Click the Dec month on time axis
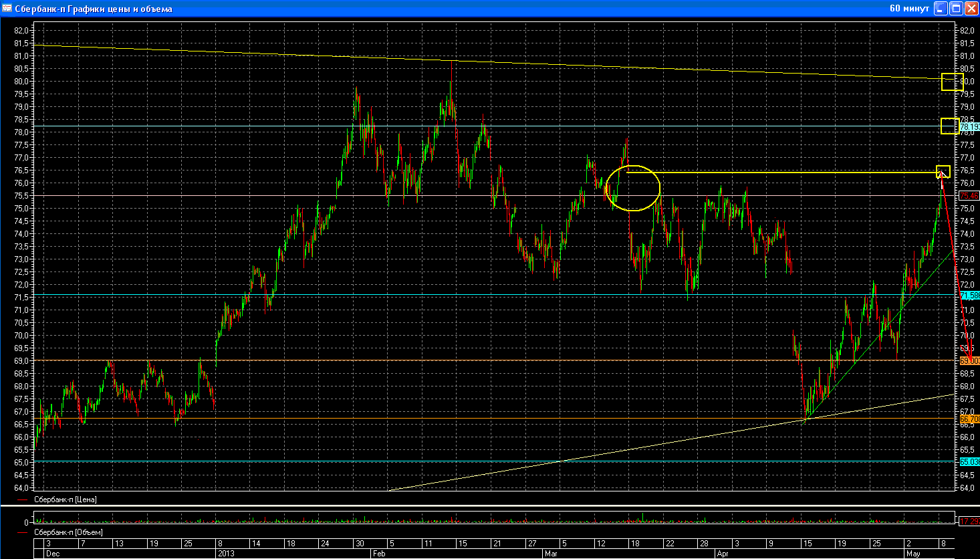The width and height of the screenshot is (980, 559). (52, 554)
